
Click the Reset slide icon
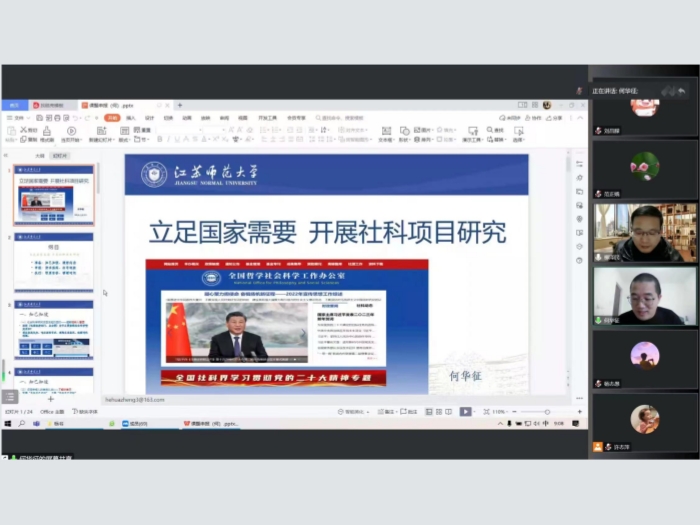(x=137, y=129)
